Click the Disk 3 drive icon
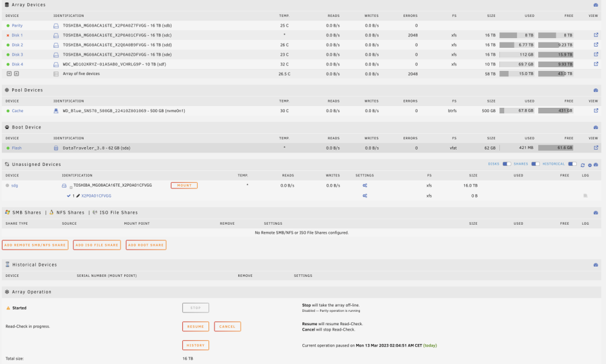 coord(56,55)
